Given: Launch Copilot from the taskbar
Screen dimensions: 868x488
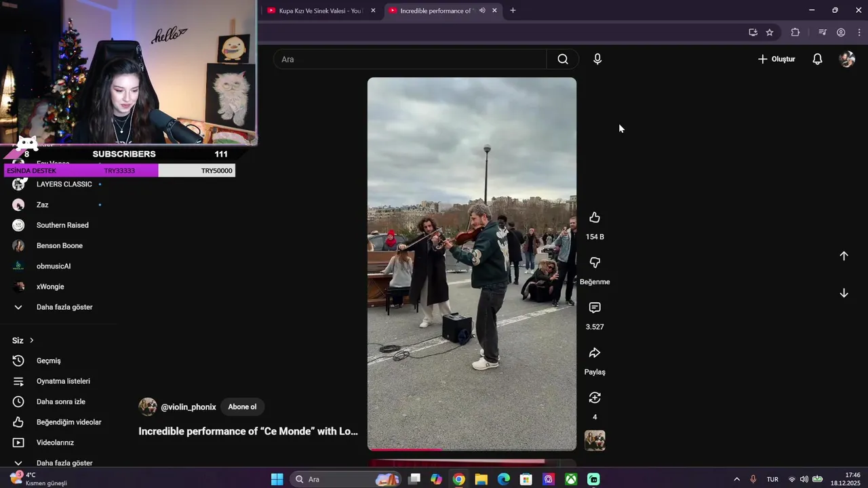Looking at the screenshot, I should coord(436,479).
